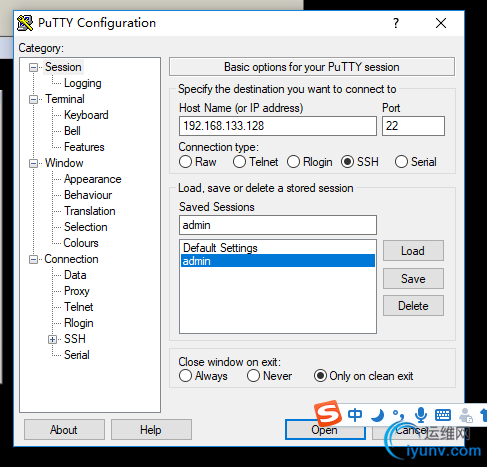Click the Help button
The width and height of the screenshot is (487, 467).
(x=151, y=430)
